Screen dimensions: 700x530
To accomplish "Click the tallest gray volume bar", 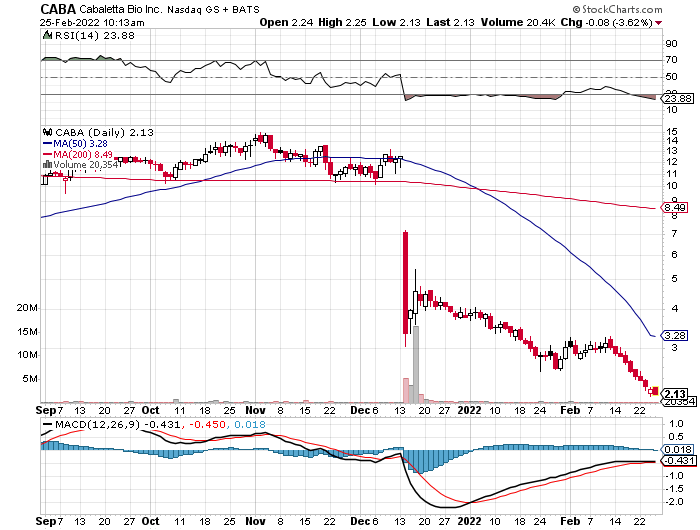I will (416, 364).
